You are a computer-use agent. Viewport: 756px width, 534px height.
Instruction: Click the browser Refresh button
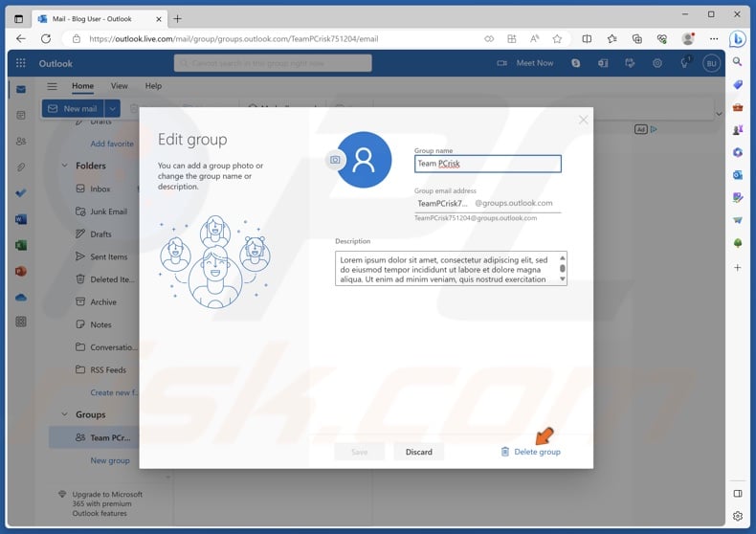coord(46,38)
